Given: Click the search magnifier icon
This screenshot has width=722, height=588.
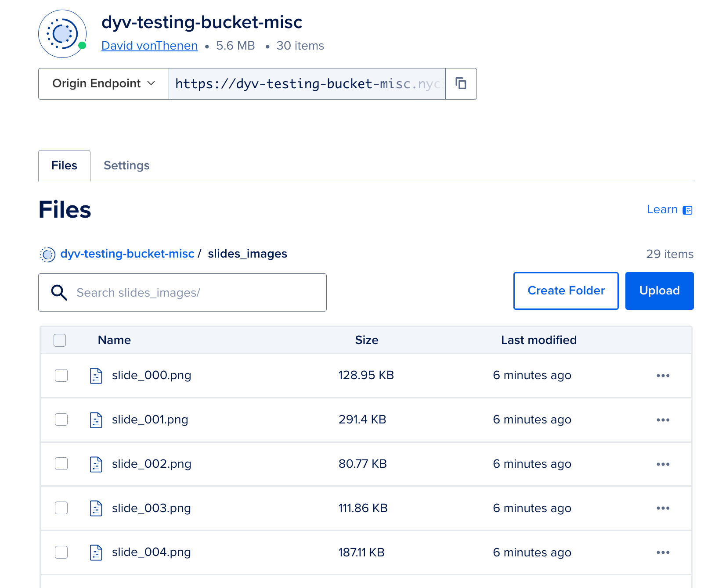Looking at the screenshot, I should 59,292.
